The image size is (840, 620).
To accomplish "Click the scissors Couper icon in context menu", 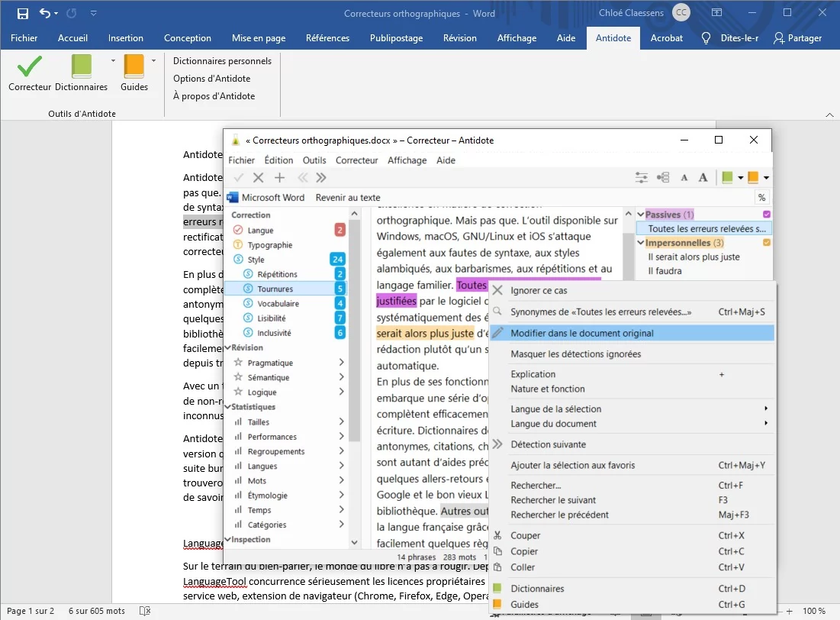I will click(x=497, y=535).
